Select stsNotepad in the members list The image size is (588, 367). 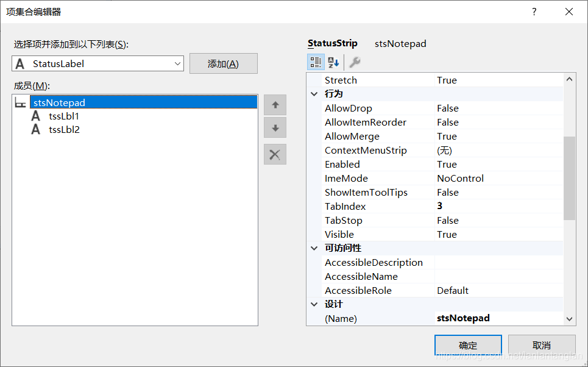pyautogui.click(x=144, y=102)
